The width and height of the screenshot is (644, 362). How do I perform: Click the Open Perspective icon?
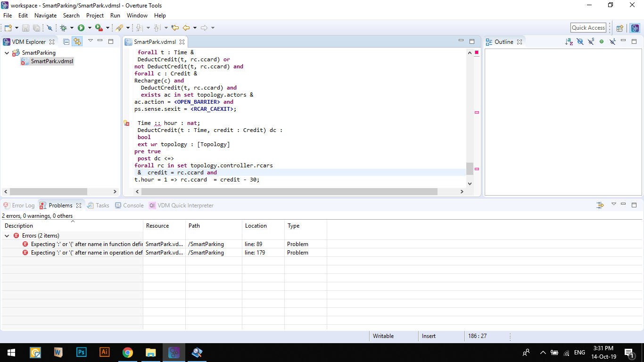point(620,28)
